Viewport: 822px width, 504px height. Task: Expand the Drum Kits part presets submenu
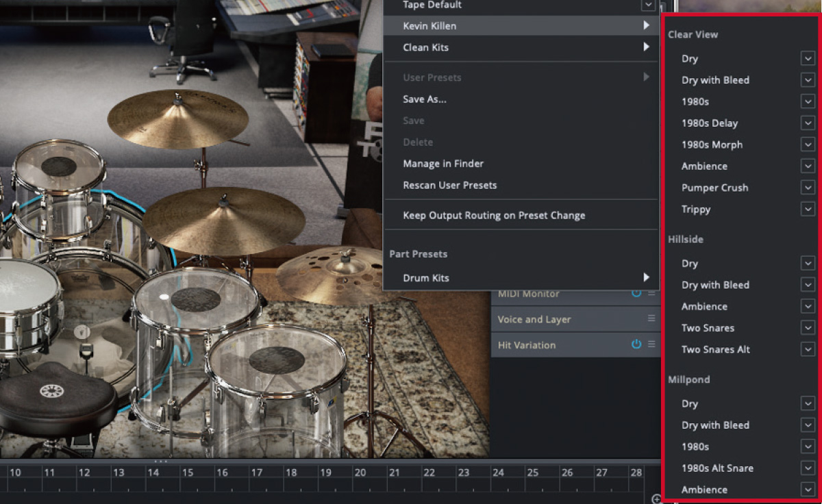coord(480,277)
